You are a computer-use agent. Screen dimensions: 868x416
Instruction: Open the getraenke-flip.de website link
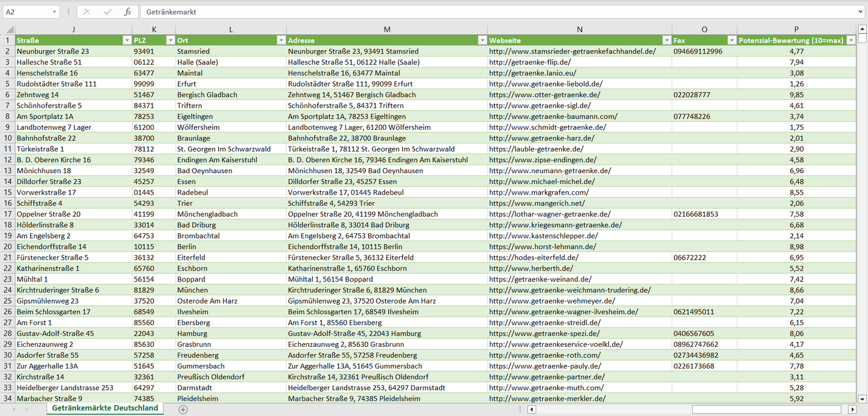pos(529,63)
